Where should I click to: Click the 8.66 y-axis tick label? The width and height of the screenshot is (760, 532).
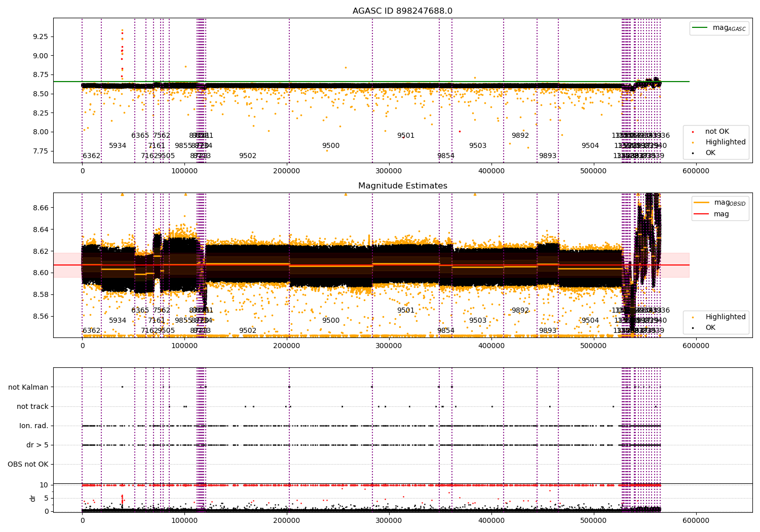pos(40,208)
